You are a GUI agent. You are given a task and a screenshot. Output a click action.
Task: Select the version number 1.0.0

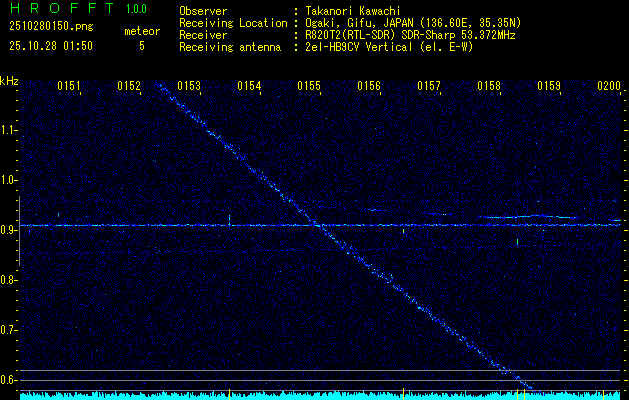click(136, 8)
